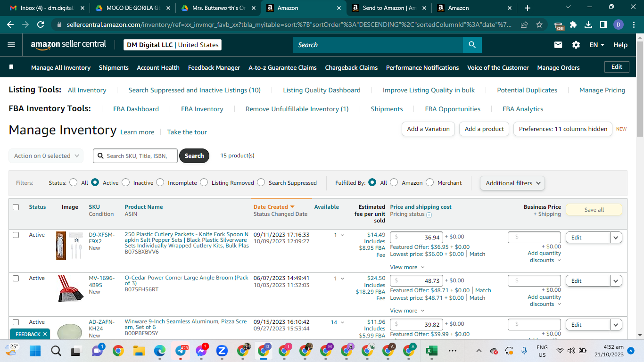
Task: Filter Fulfilled By Amazon radio button
Action: point(394,182)
